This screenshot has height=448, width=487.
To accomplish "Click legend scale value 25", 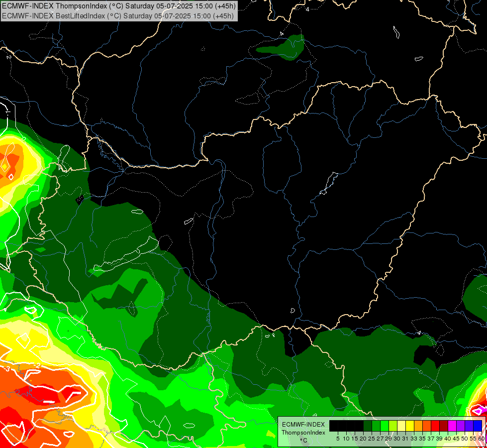I will [372, 439].
